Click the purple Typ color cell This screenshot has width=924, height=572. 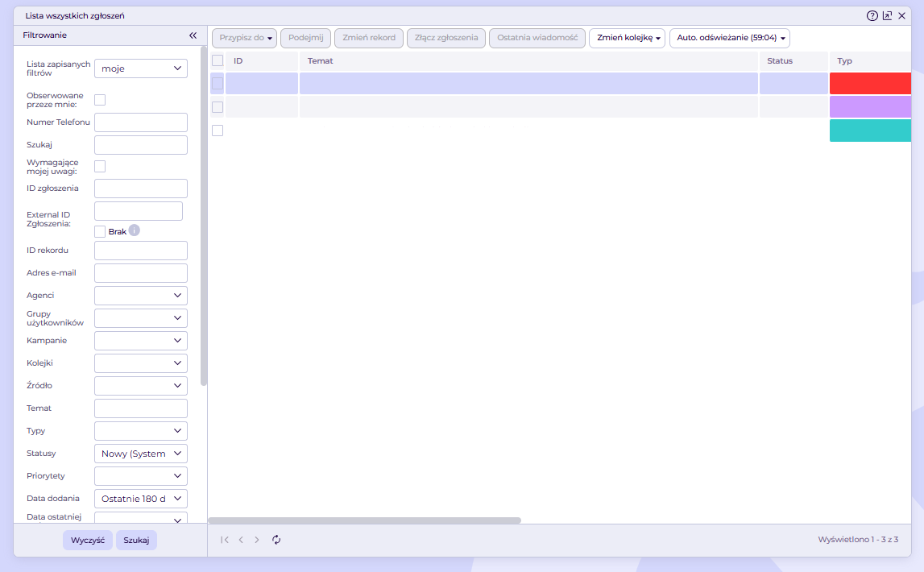[870, 107]
